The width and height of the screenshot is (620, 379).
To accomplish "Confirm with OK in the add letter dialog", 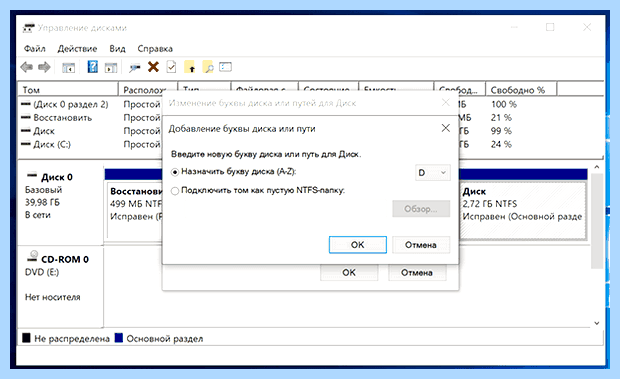I will click(357, 245).
